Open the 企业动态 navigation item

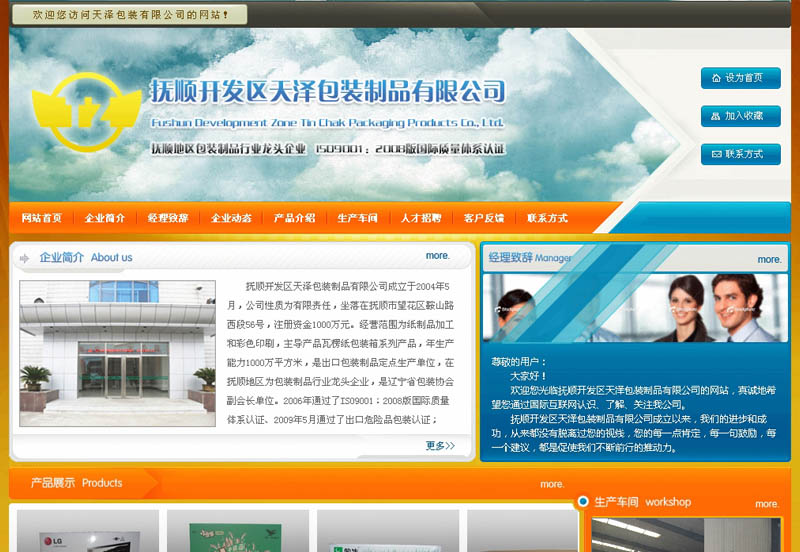coord(231,218)
